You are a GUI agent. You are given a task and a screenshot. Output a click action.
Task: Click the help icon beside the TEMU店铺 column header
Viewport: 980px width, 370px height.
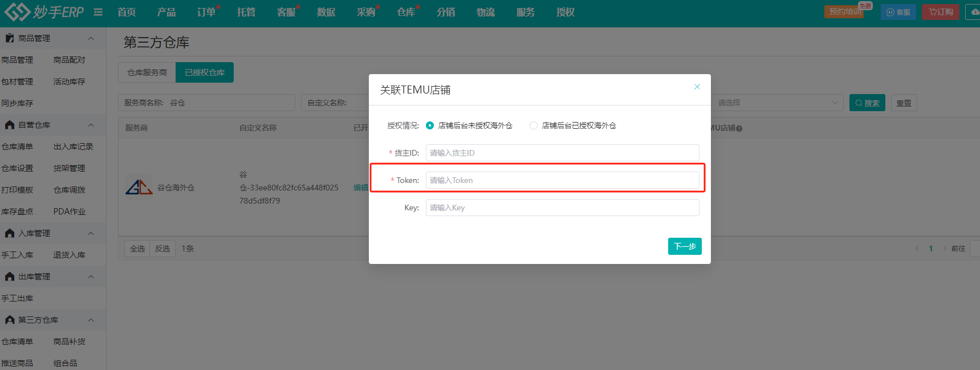click(739, 128)
